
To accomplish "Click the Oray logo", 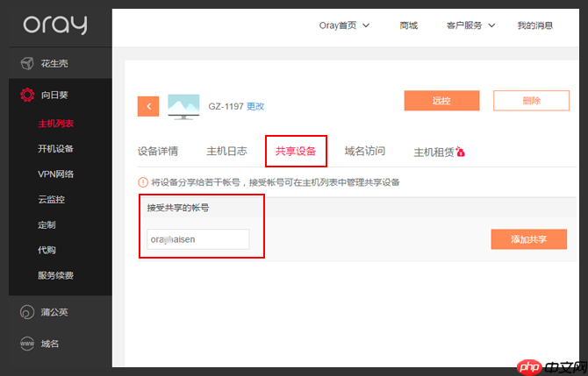I will [55, 25].
